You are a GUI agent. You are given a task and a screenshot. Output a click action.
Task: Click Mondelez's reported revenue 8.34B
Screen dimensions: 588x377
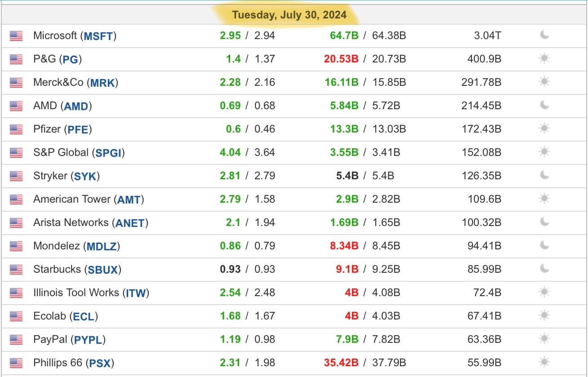[344, 245]
